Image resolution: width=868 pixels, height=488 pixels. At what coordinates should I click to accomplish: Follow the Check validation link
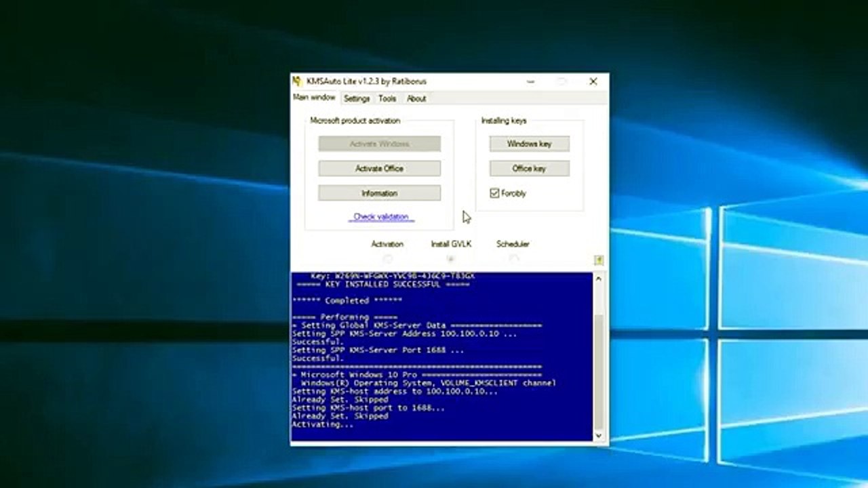pos(381,217)
